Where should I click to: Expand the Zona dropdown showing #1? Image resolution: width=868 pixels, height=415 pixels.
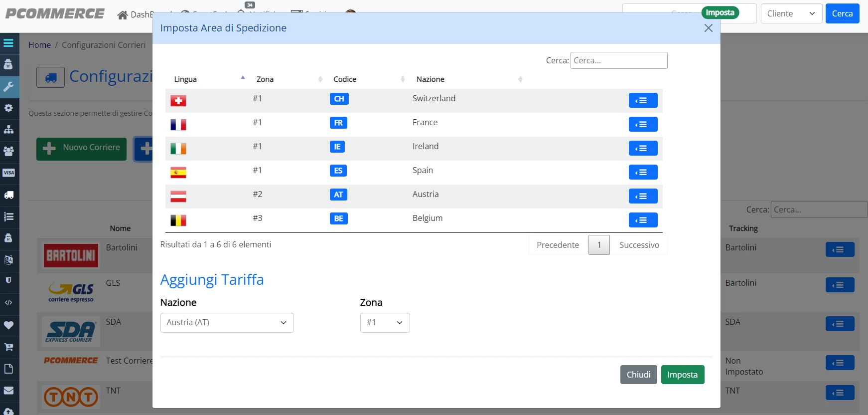(x=385, y=323)
